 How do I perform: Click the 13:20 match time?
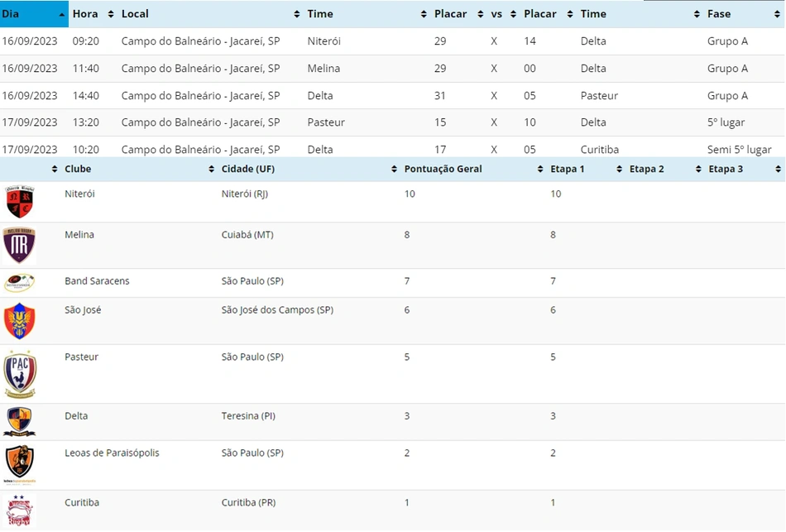86,122
